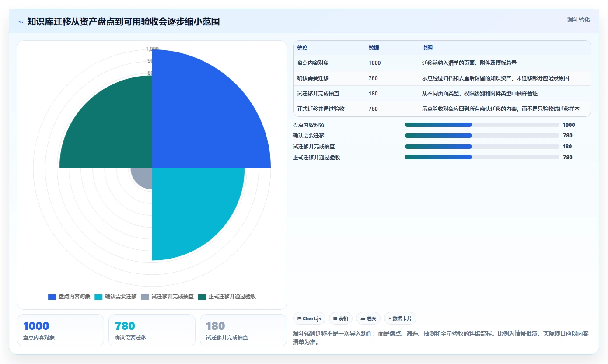Click the 试迁移并完成抽查 label in the progress list
The height and width of the screenshot is (364, 608).
tap(314, 147)
